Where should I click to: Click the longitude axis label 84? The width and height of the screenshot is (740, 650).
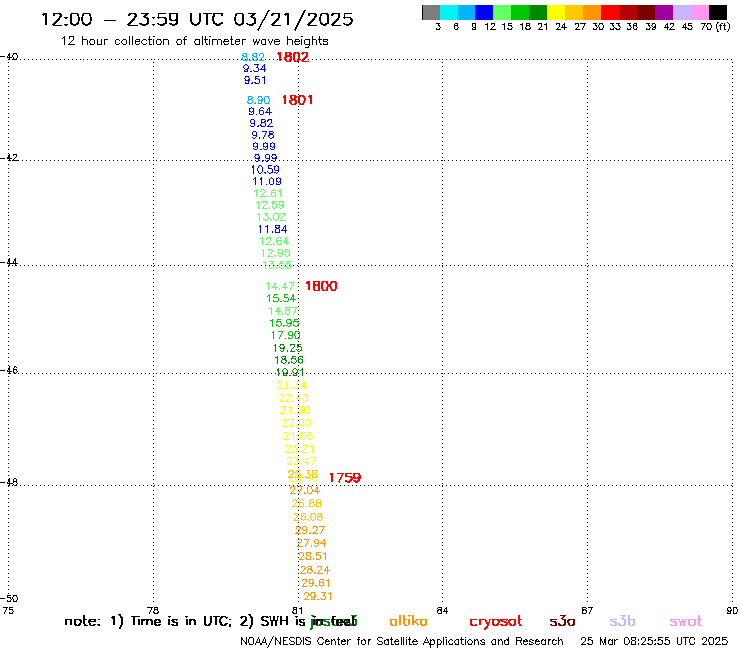[x=442, y=610]
